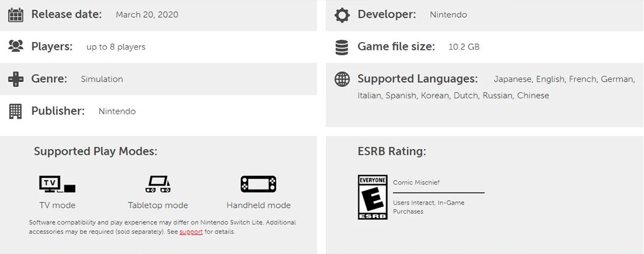
Task: Click the Supported Play Modes heading
Action: coord(95,151)
